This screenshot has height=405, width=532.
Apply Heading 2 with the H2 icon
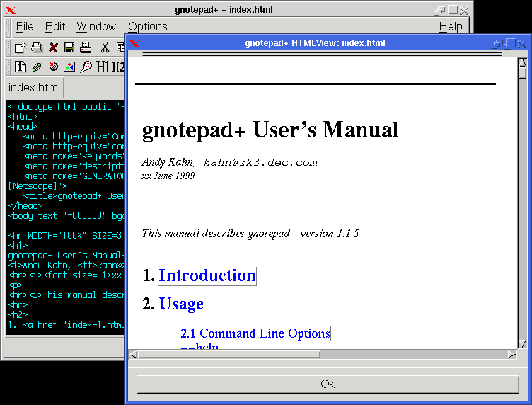point(117,67)
